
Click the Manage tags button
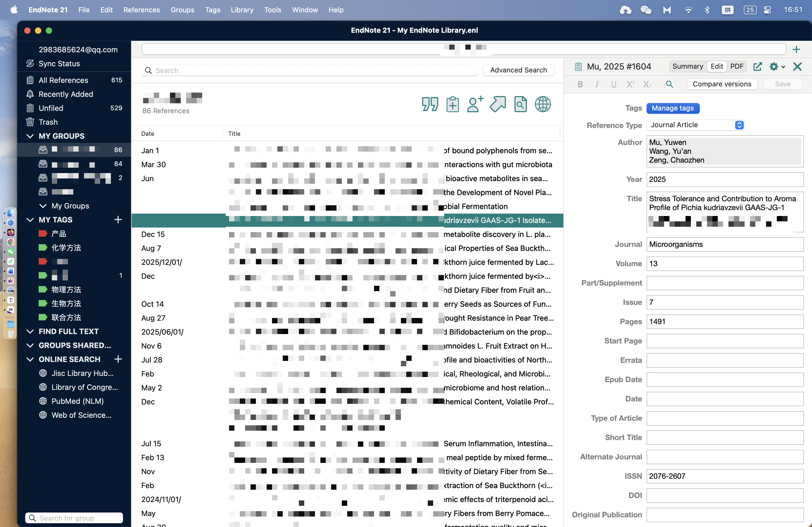tap(672, 108)
